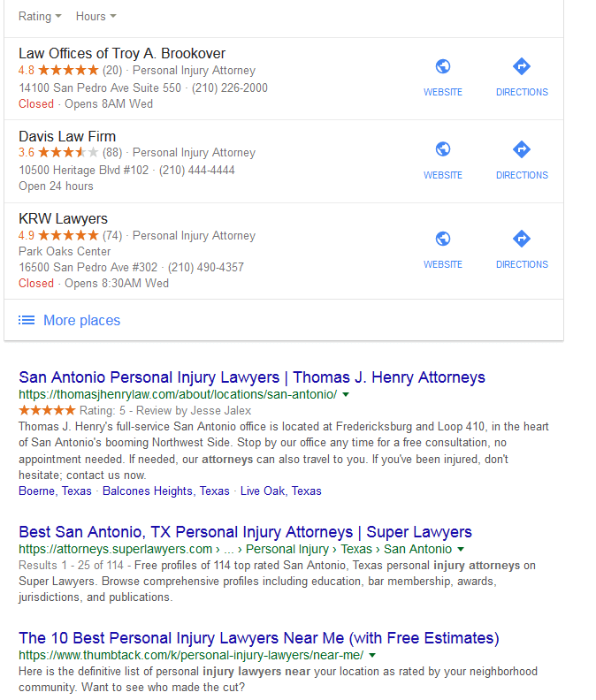596x700 pixels.
Task: Click the More places list icon
Action: tap(27, 320)
